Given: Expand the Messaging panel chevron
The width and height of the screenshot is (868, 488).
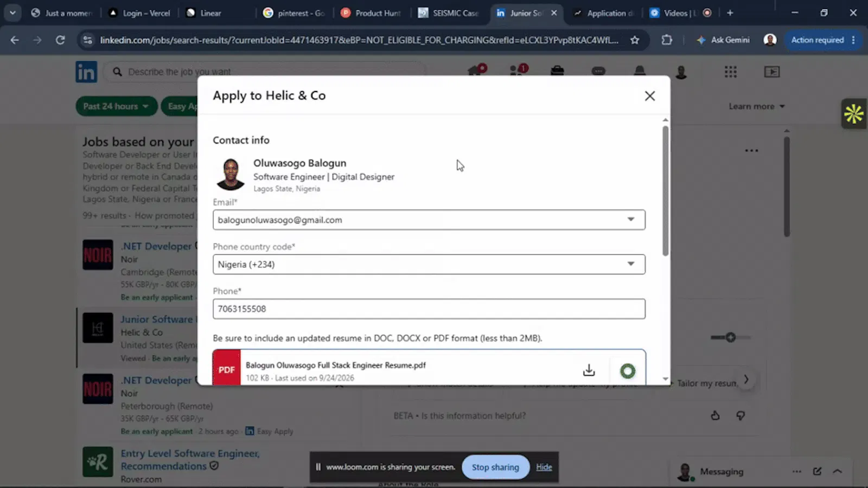Looking at the screenshot, I should pos(837,471).
